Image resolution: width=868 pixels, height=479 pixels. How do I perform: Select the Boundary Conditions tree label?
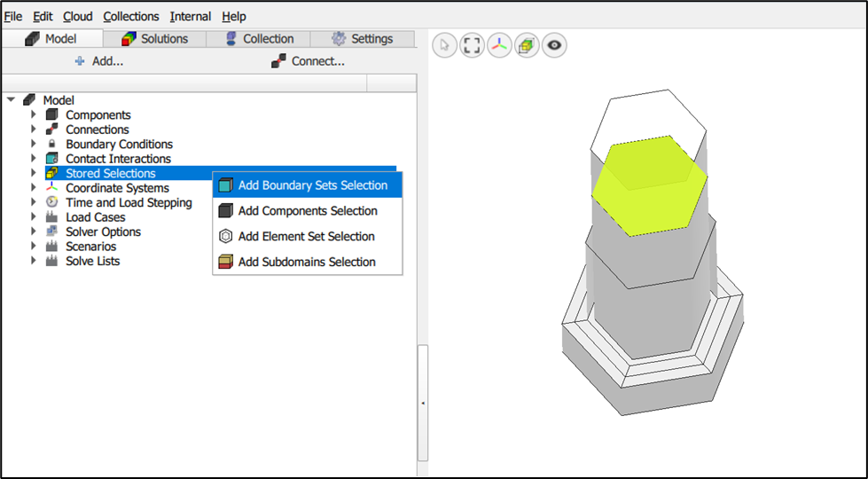119,144
